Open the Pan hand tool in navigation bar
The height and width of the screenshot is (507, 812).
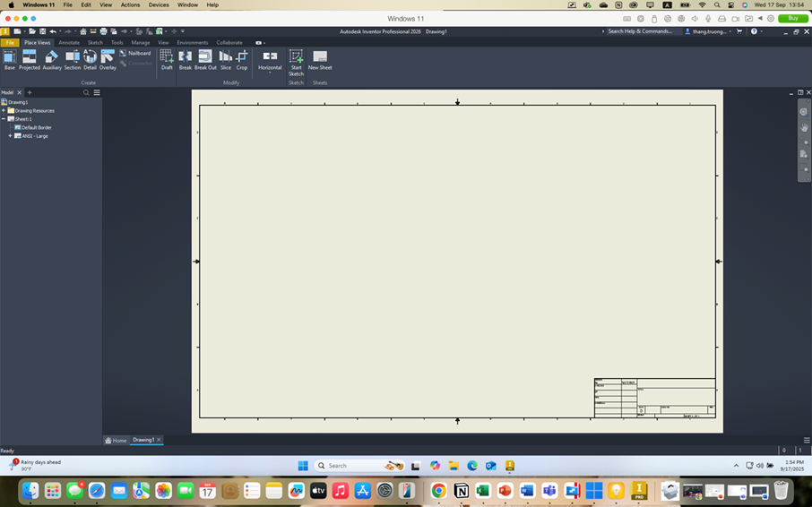804,127
